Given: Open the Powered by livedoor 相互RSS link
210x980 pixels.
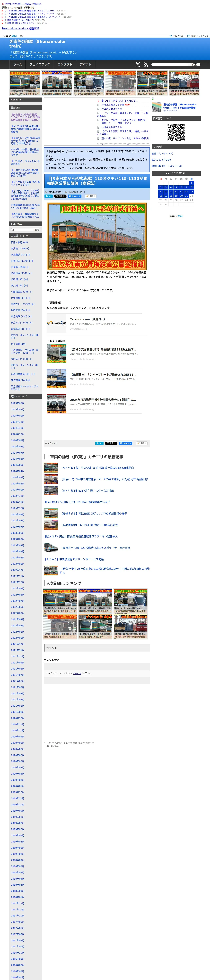Looking at the screenshot, I should [x=21, y=29].
